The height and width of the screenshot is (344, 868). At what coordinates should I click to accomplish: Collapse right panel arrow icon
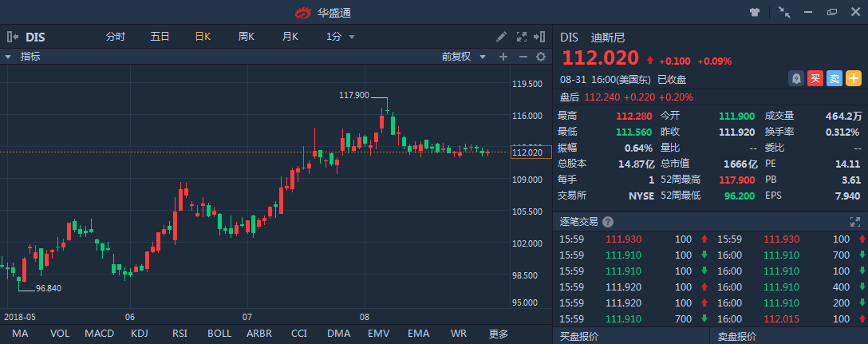(539, 38)
